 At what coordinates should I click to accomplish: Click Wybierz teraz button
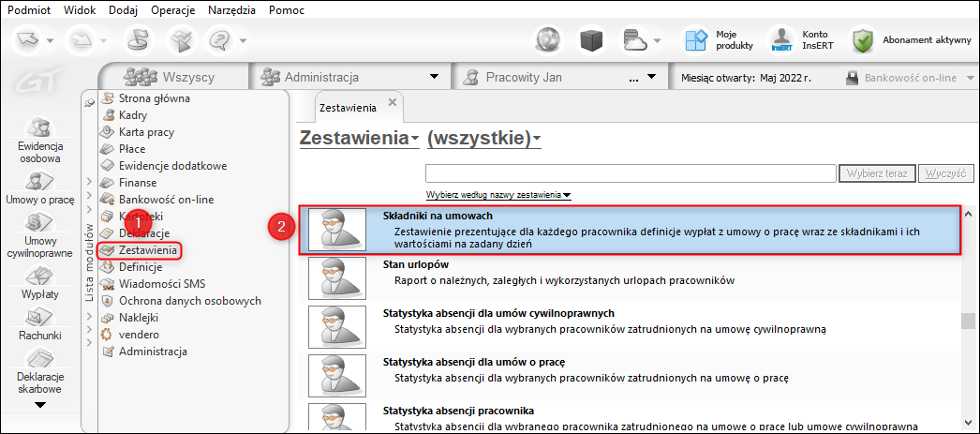878,173
